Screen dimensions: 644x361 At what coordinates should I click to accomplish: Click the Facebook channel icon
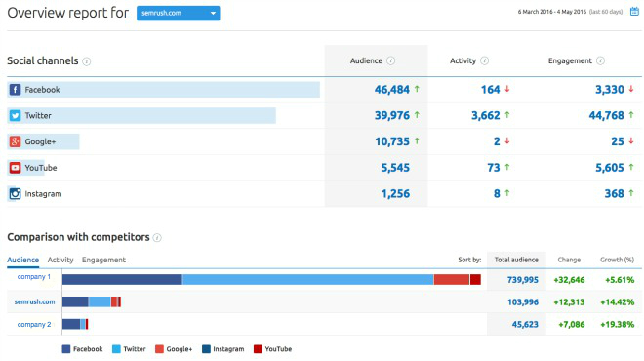pyautogui.click(x=16, y=90)
